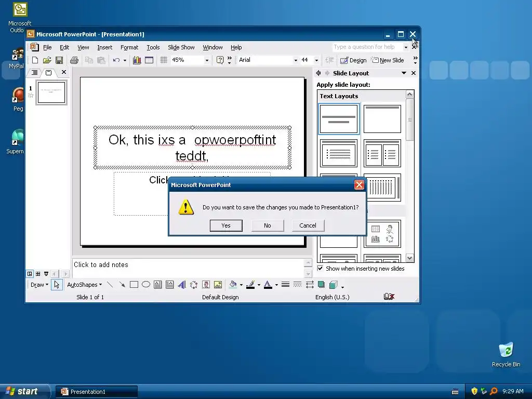Open the Zoom 45% dropdown
This screenshot has height=399, width=532.
tap(207, 60)
